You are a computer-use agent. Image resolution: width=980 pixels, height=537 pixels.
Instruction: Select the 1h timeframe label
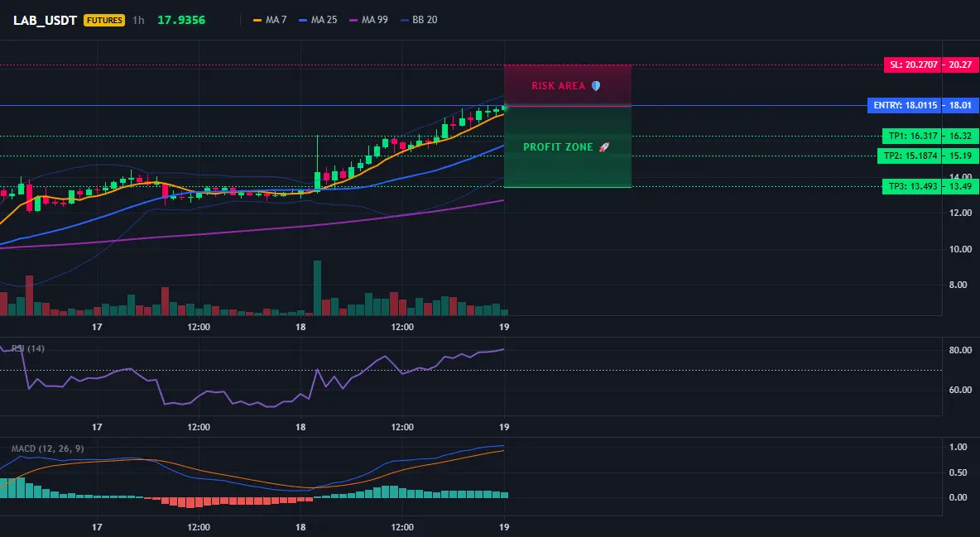tap(138, 20)
